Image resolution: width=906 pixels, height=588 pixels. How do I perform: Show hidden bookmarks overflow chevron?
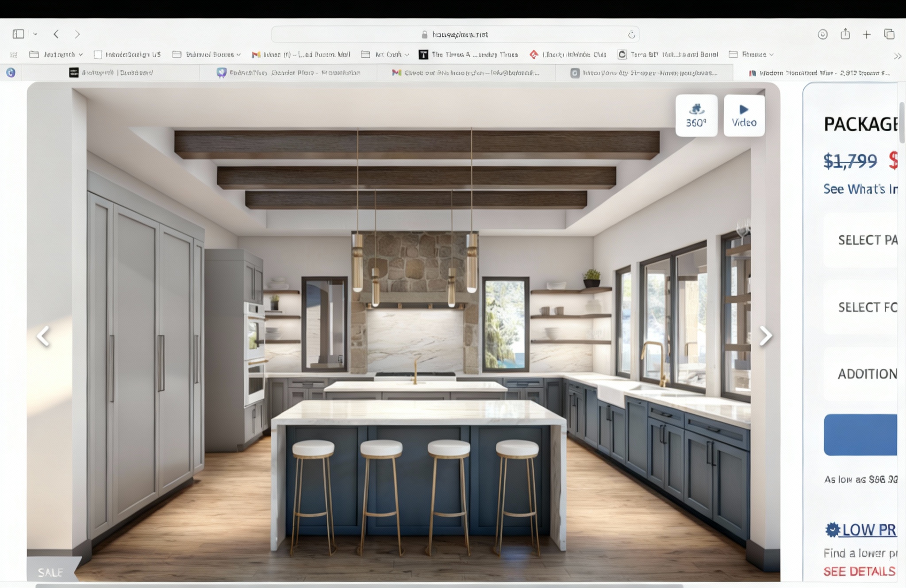[897, 56]
